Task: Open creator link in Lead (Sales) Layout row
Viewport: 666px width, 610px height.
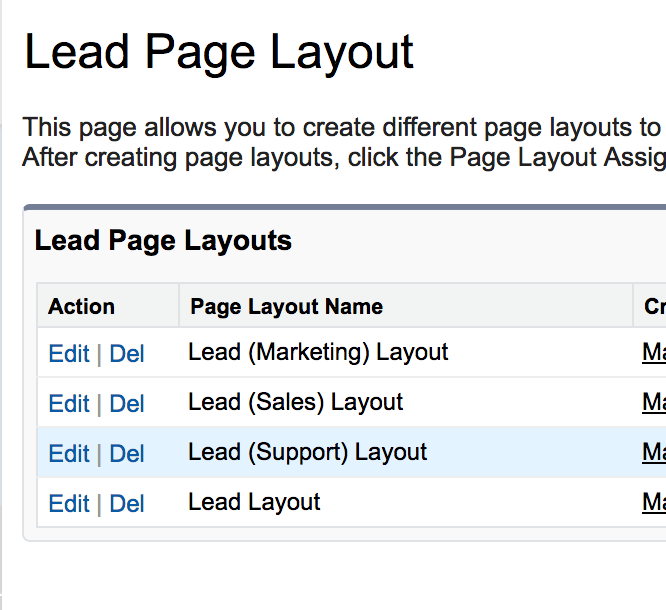Action: click(x=654, y=403)
